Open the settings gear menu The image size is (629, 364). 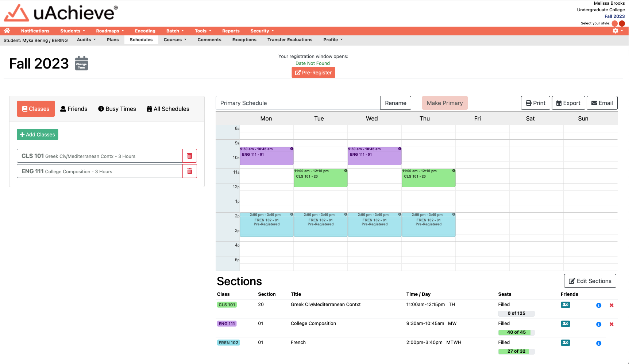616,31
